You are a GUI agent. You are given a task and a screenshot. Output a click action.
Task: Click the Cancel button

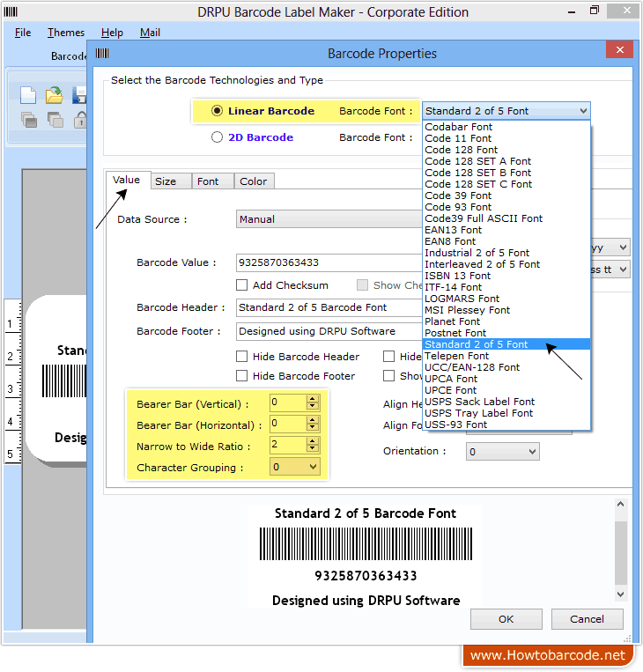[x=587, y=619]
